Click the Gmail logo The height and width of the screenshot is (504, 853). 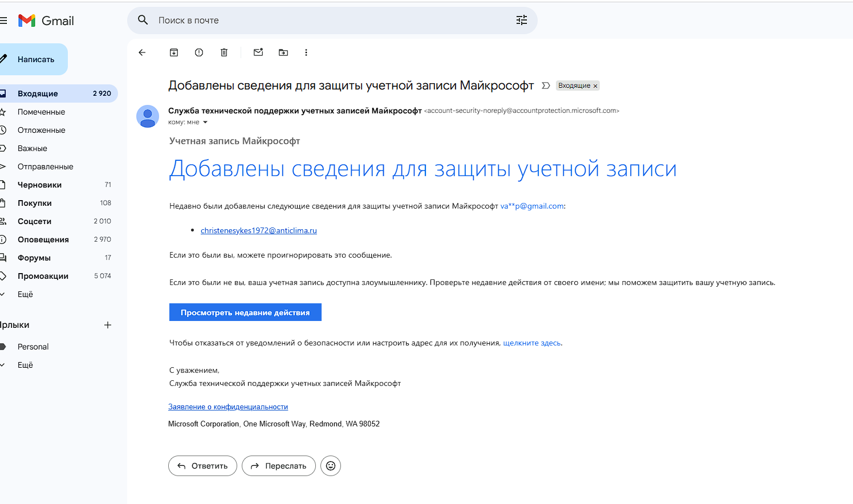coord(46,21)
